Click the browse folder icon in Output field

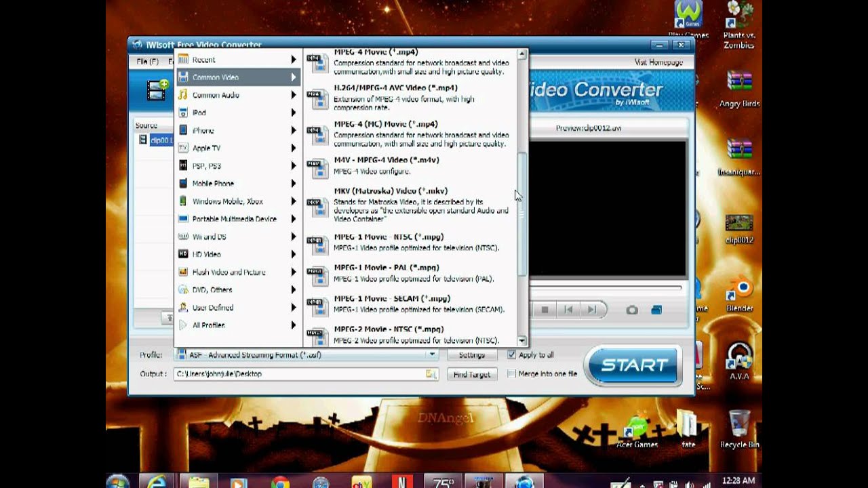click(x=431, y=374)
